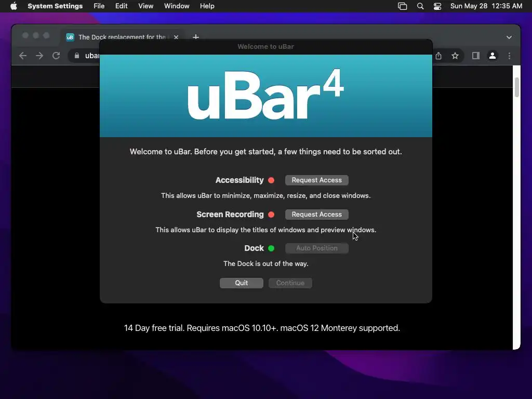Viewport: 532px width, 399px height.
Task: Expand the tab search chevron
Action: pyautogui.click(x=509, y=37)
